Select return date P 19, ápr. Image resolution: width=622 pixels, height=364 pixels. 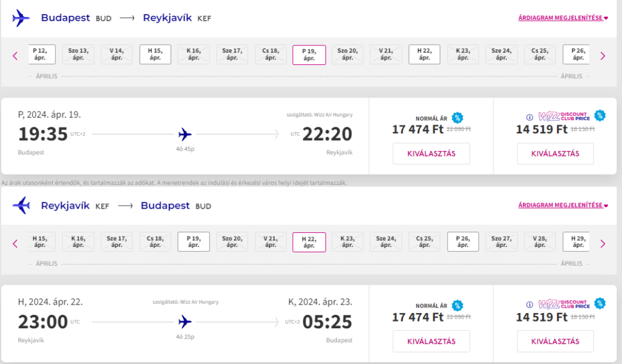coord(194,241)
